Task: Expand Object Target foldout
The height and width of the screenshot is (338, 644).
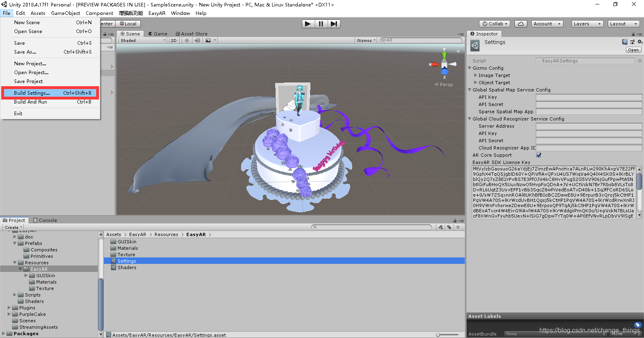Action: click(476, 83)
